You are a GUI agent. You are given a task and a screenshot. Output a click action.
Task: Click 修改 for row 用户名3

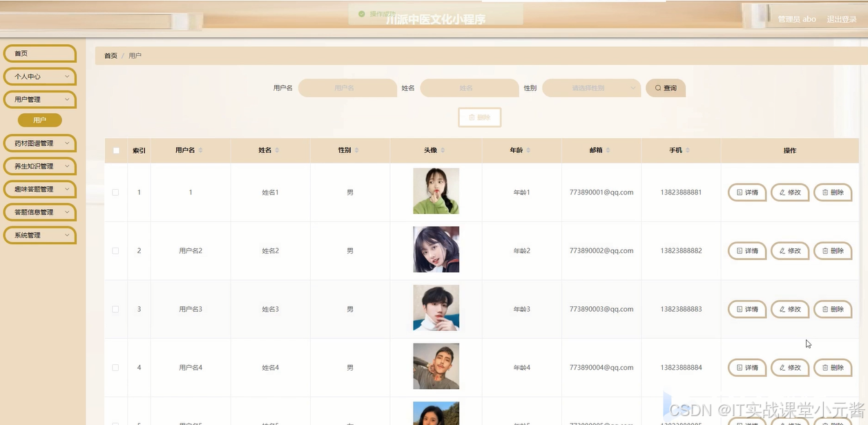tap(790, 309)
